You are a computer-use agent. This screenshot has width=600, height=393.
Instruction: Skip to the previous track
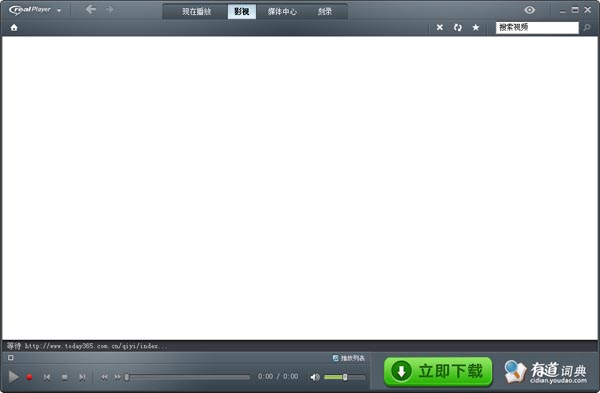point(47,377)
